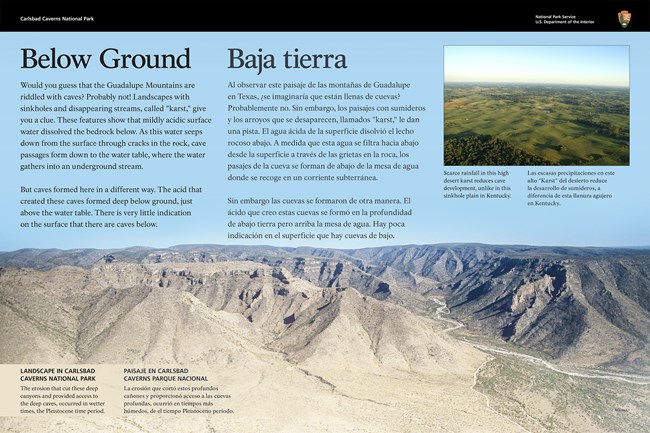Screen dimensions: 650x433
Task: Click paragraph starting 'Would you guess that'
Action: (x=116, y=126)
